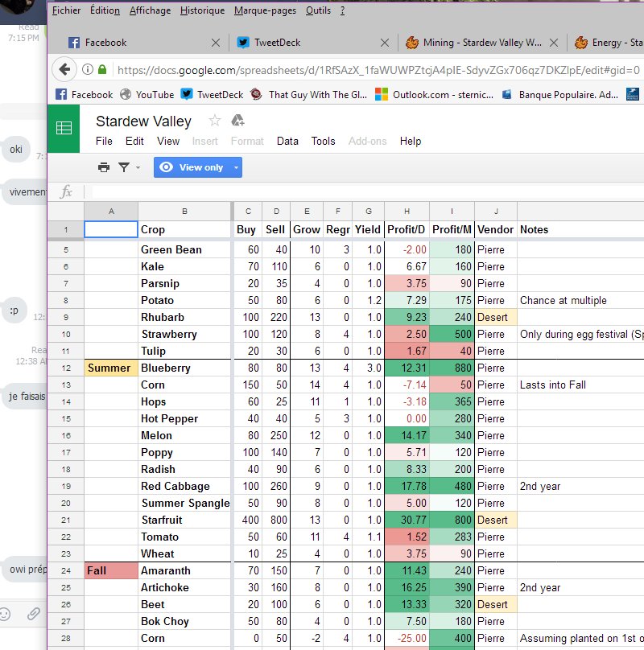
Task: Close the Mining Stardew Valley tab
Action: [x=554, y=43]
